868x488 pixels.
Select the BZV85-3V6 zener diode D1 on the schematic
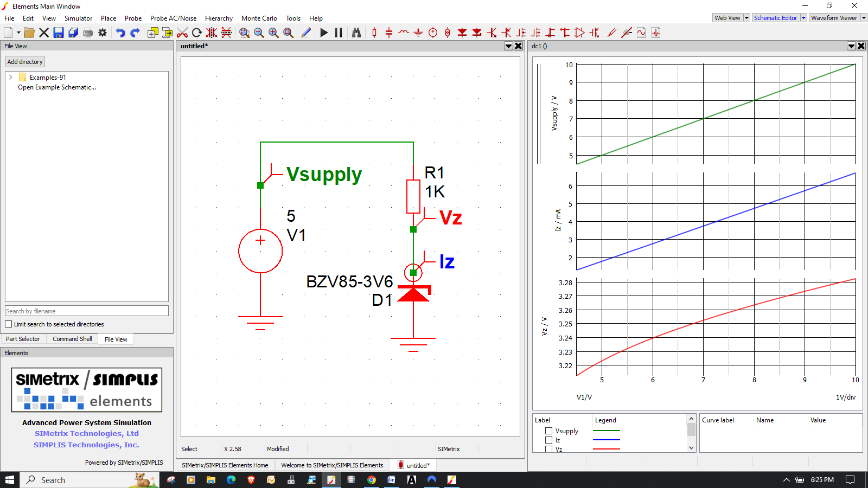413,294
